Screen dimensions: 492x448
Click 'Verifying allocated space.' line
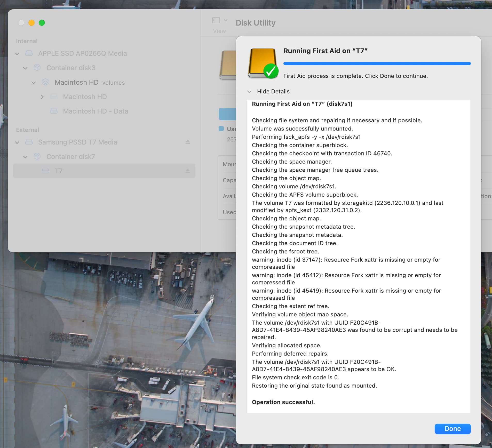point(287,345)
